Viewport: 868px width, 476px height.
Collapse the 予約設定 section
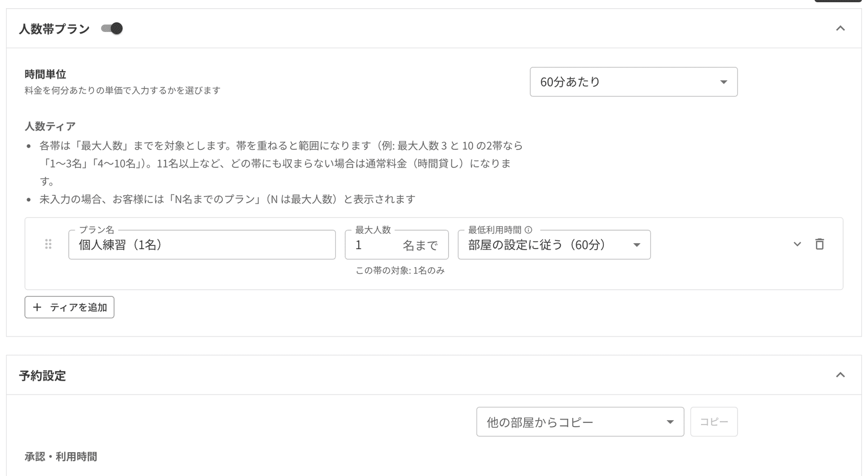click(x=840, y=375)
